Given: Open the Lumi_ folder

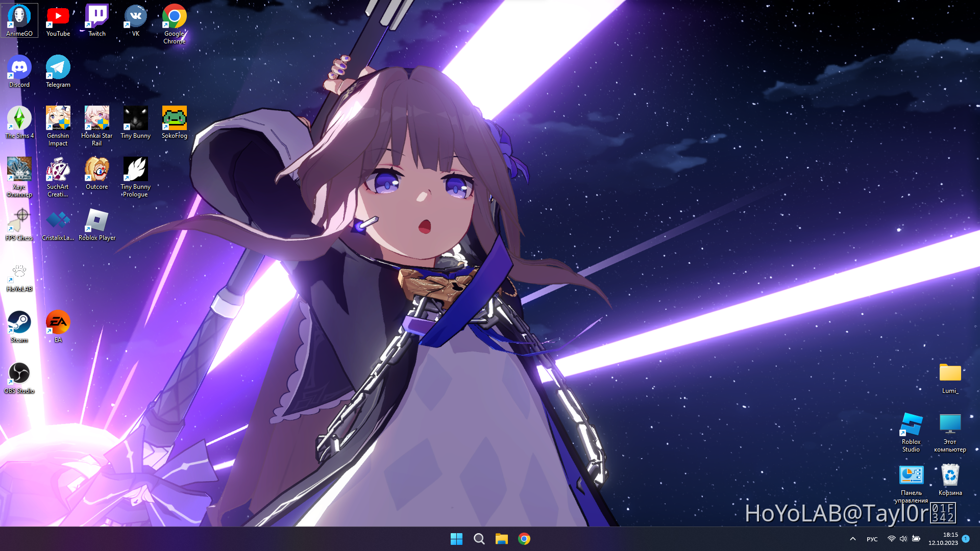Looking at the screenshot, I should pos(950,378).
